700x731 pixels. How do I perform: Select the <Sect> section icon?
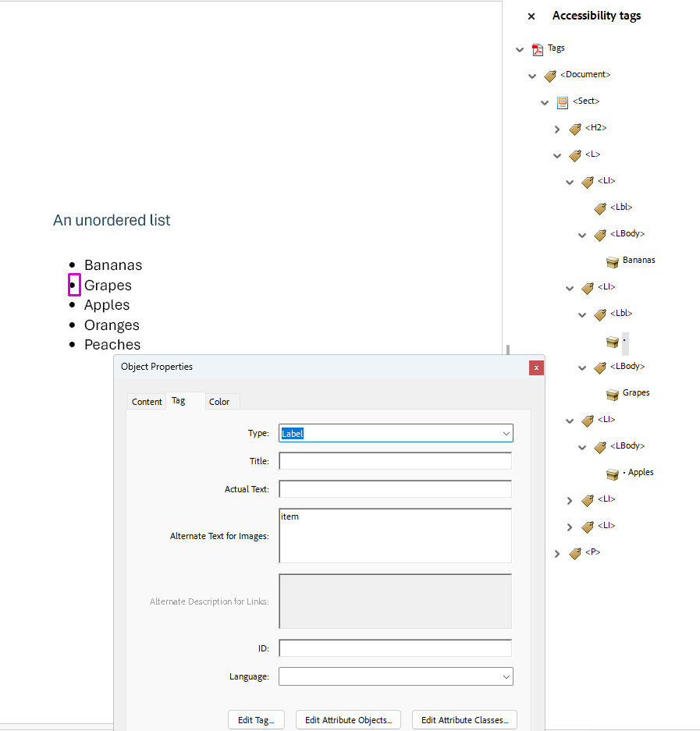[x=562, y=101]
